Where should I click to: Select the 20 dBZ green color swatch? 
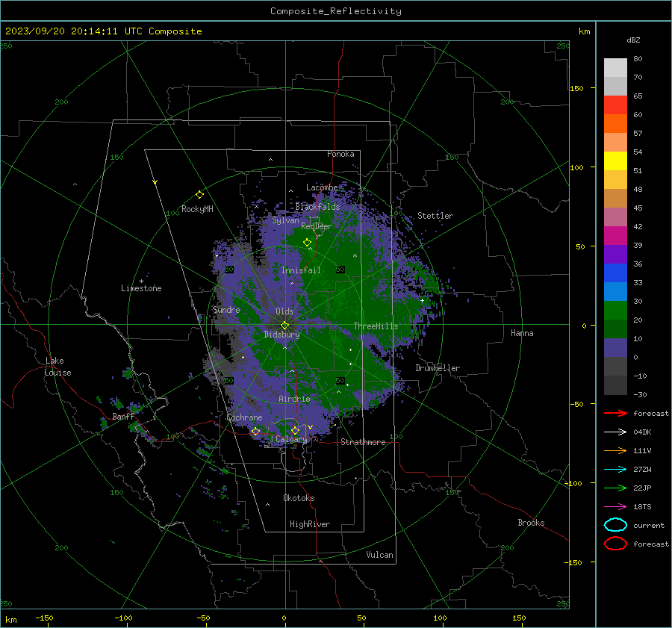pyautogui.click(x=615, y=311)
